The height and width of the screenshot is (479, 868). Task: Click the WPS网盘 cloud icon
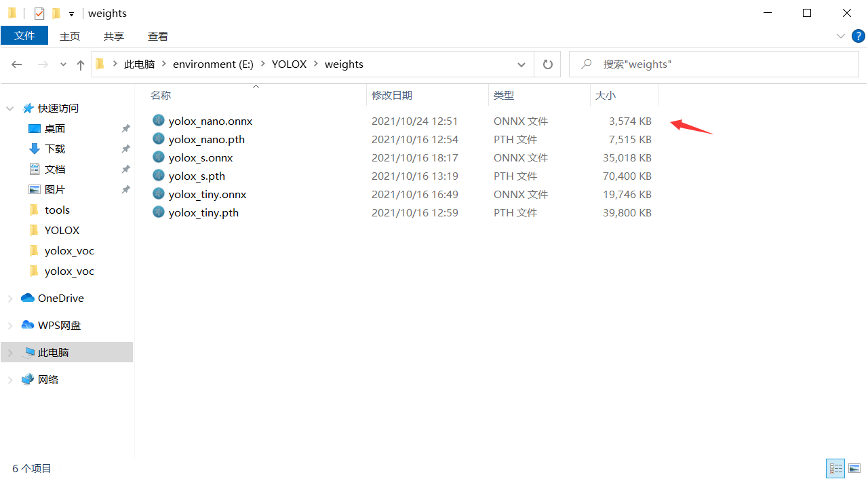coord(28,325)
